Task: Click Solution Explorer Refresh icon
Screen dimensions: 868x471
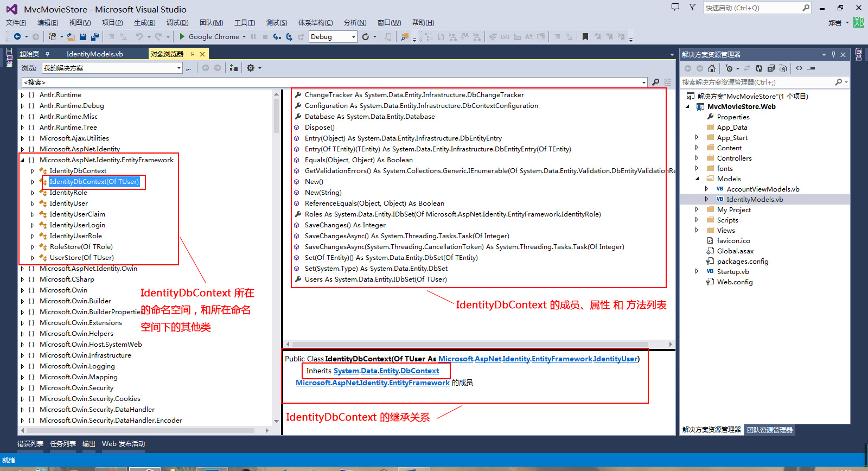Action: click(x=758, y=68)
